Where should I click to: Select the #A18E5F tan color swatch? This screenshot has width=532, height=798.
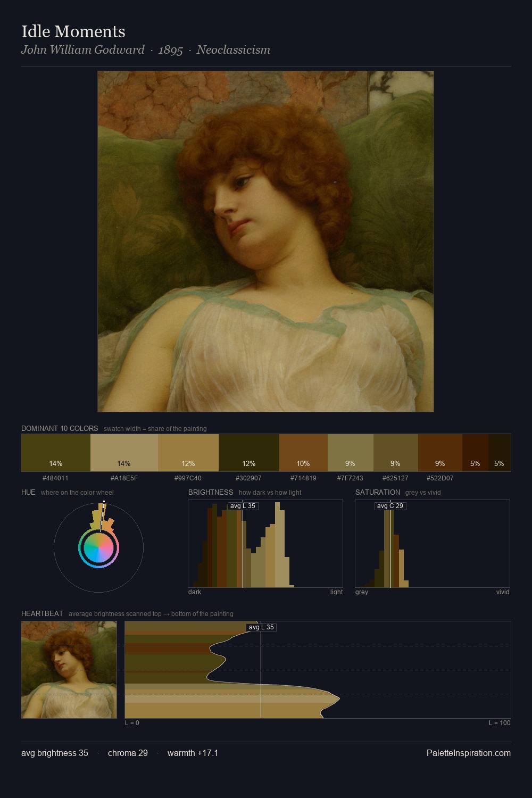(x=124, y=453)
